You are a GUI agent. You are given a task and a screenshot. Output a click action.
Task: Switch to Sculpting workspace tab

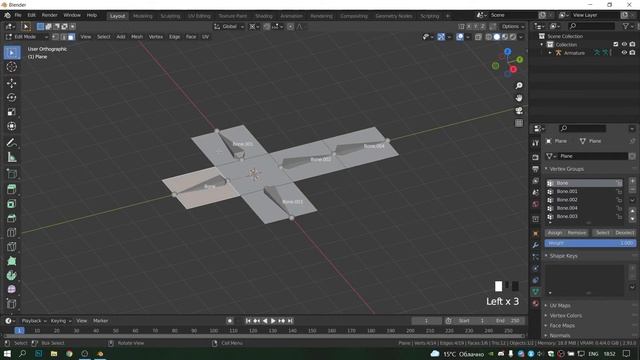[170, 16]
